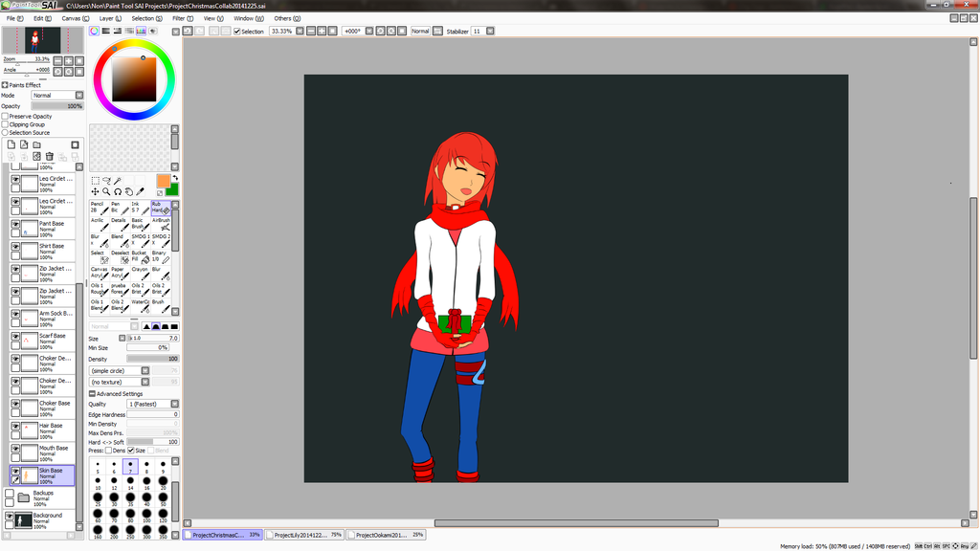Adjust the layer Opacity slider
The image size is (980, 551).
tap(57, 106)
